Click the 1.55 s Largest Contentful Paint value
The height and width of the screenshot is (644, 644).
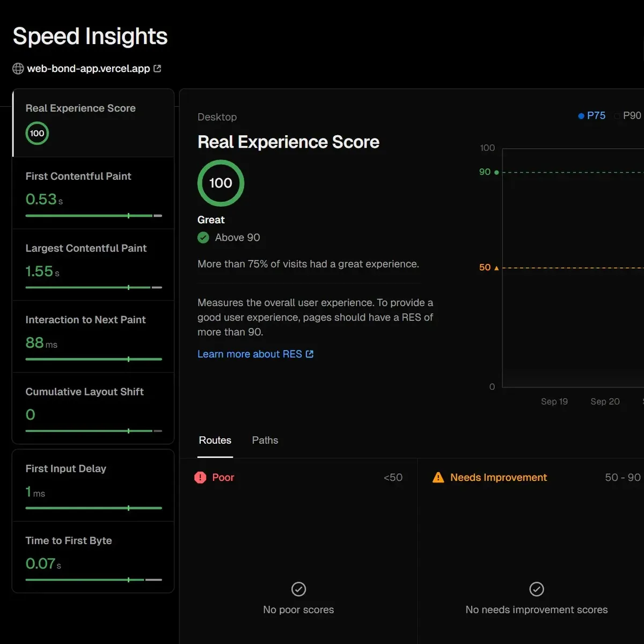click(42, 272)
